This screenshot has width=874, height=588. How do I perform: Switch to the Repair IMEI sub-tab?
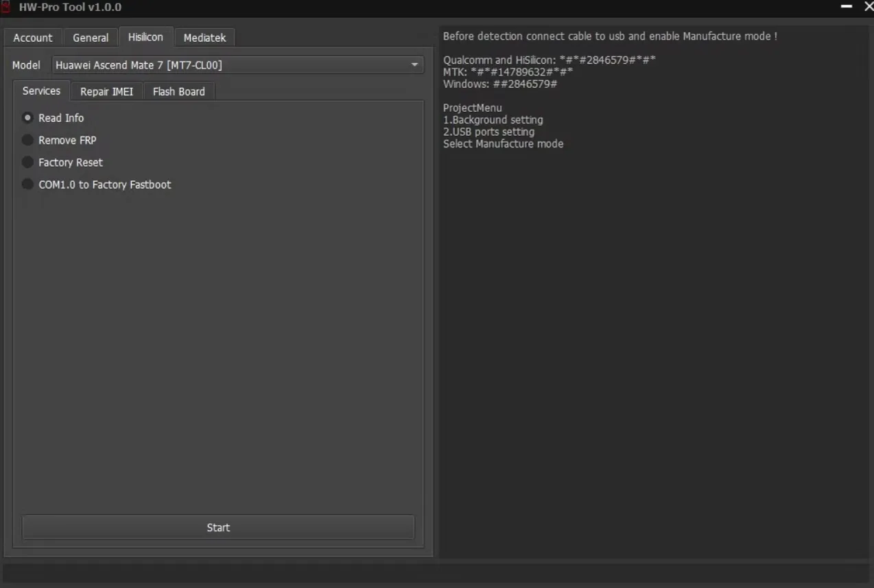pos(106,91)
